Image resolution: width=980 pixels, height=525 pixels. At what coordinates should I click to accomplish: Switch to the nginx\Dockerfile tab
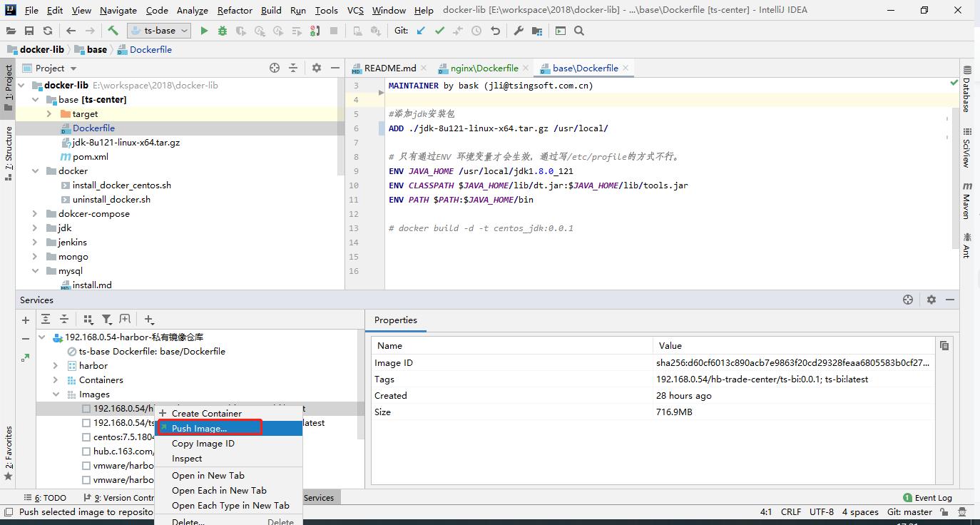[x=484, y=68]
